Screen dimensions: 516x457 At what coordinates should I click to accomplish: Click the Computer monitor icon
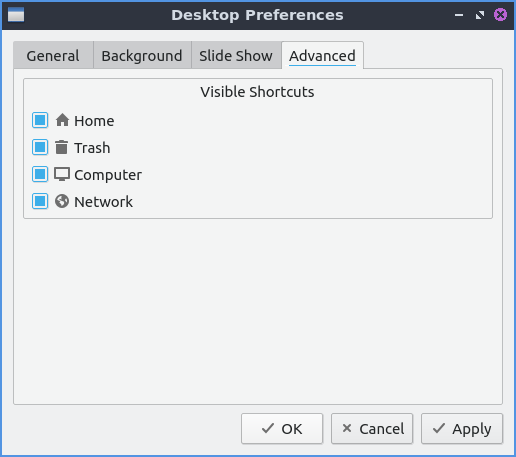(x=62, y=174)
